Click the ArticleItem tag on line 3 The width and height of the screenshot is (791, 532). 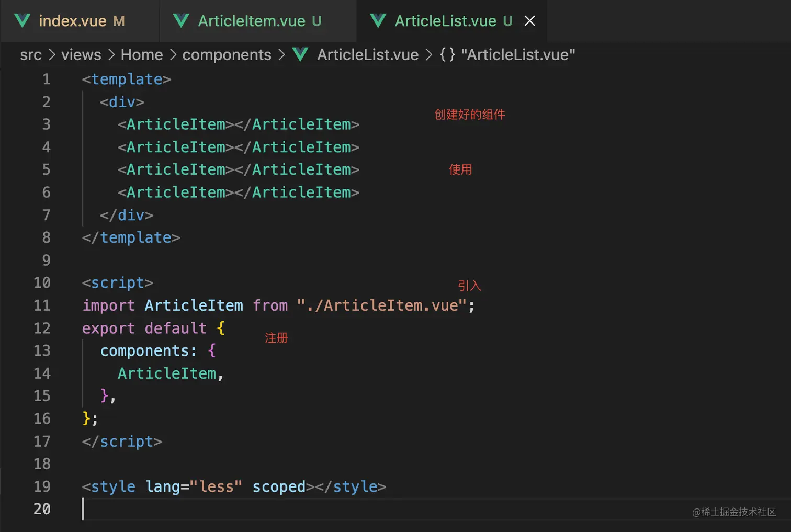coord(239,124)
